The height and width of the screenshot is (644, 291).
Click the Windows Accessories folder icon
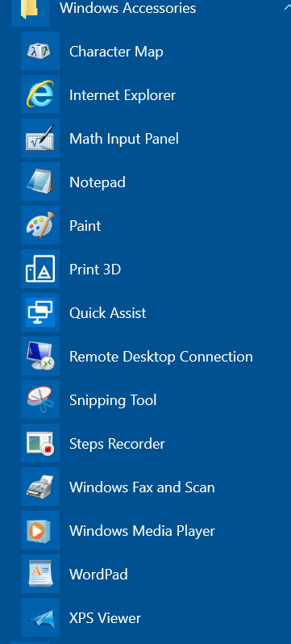point(31,9)
